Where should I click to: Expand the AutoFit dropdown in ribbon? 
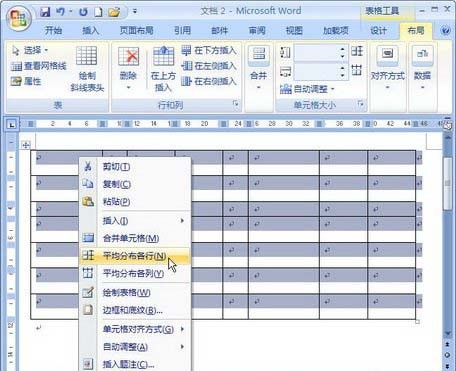(307, 89)
